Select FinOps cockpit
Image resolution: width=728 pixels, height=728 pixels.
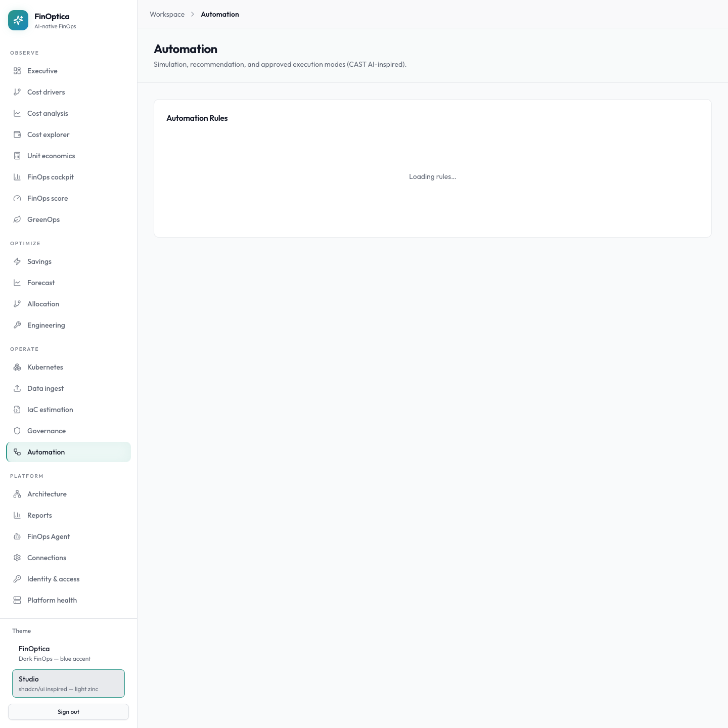click(68, 177)
